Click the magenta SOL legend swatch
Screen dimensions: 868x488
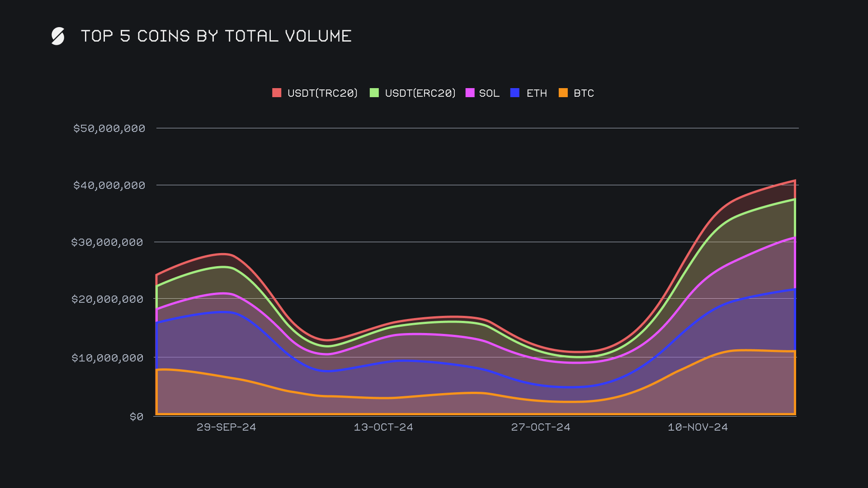tap(470, 93)
